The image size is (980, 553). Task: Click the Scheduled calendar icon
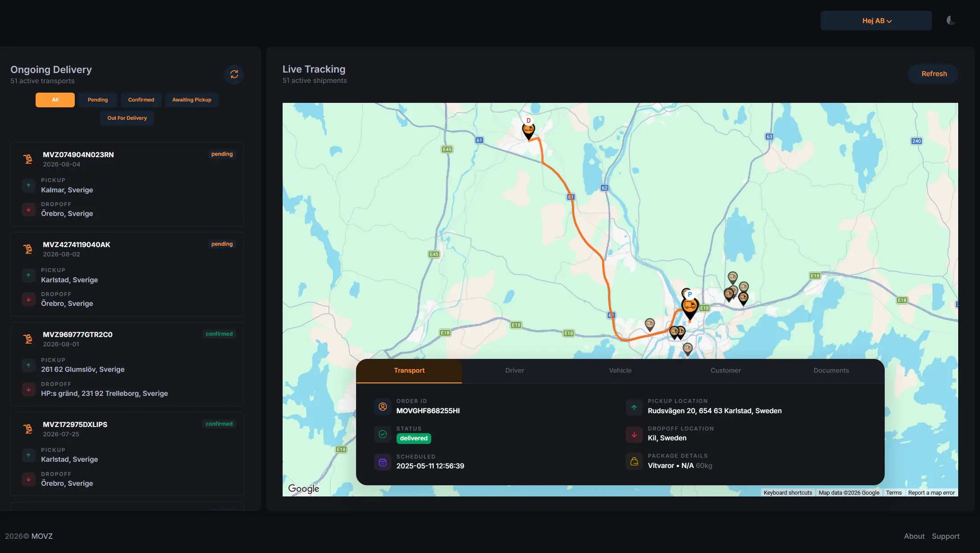(382, 462)
